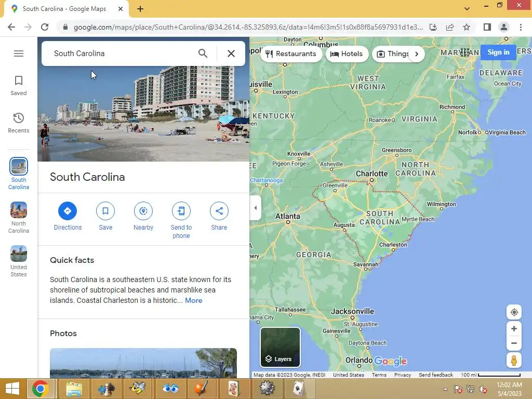
Task: Filter map by Hotels
Action: pyautogui.click(x=347, y=54)
